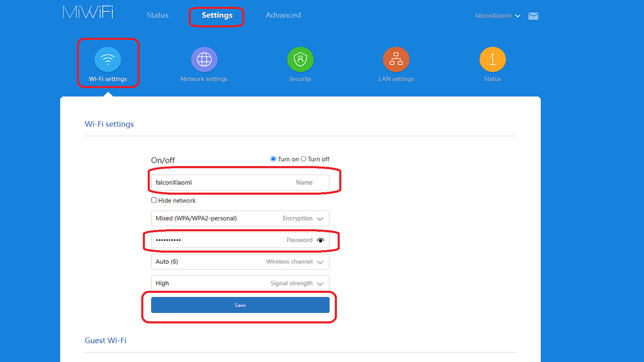Image resolution: width=644 pixels, height=362 pixels.
Task: Open the orange Status info icon
Action: 492,60
